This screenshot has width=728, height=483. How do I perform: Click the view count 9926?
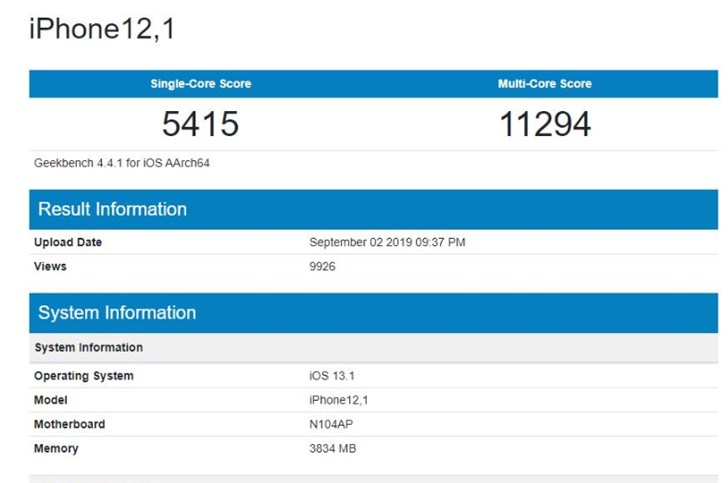(324, 267)
